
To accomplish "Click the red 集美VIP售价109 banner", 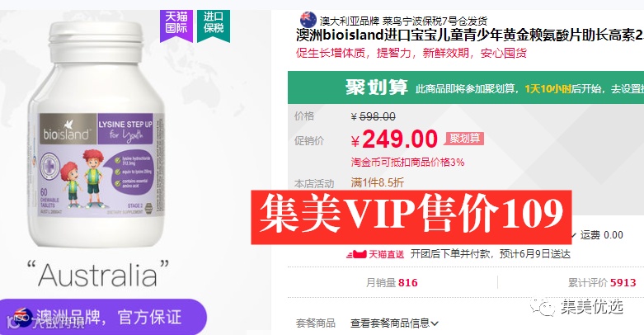I will tap(411, 218).
